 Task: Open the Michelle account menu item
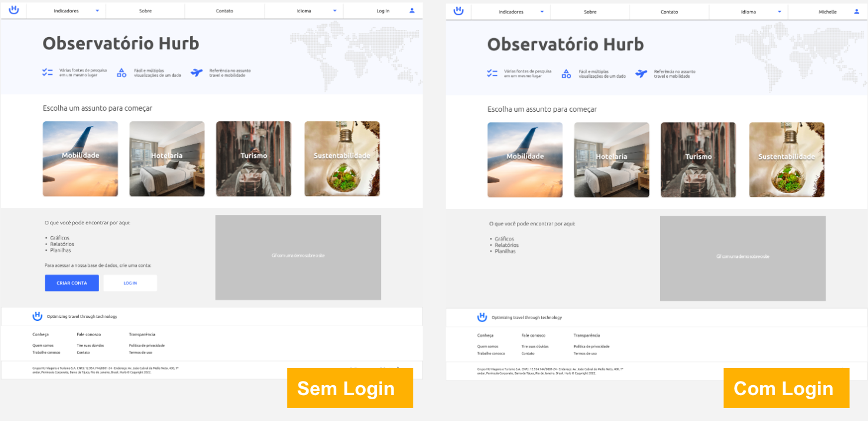click(x=827, y=12)
